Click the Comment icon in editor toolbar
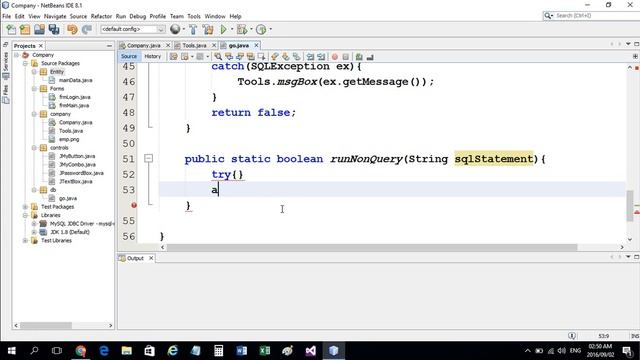Viewport: 640px width, 360px height. [359, 57]
